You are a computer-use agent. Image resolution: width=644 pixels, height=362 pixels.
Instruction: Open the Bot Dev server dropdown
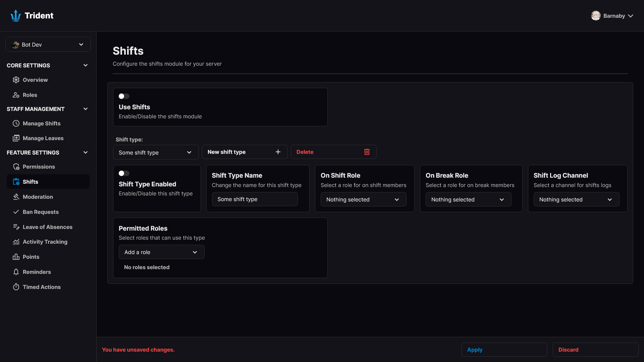[x=48, y=45]
